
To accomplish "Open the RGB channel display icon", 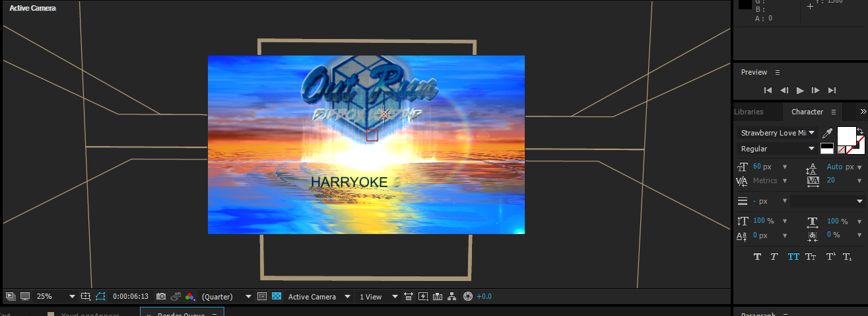I will [x=189, y=297].
